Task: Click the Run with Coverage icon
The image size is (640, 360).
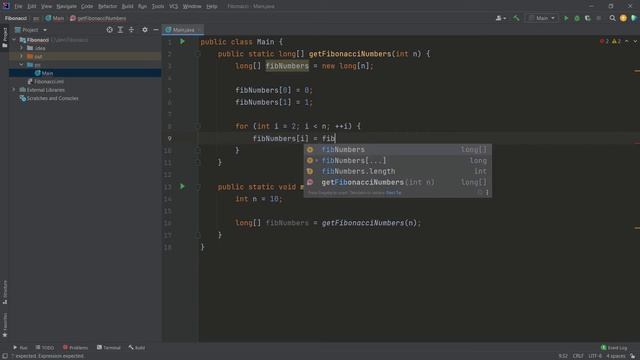Action: (588, 18)
